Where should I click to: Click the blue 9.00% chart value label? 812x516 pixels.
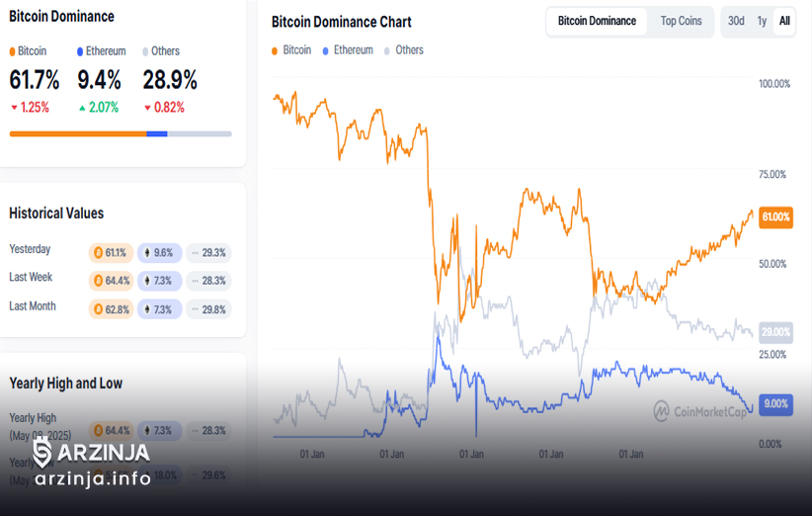tap(775, 404)
